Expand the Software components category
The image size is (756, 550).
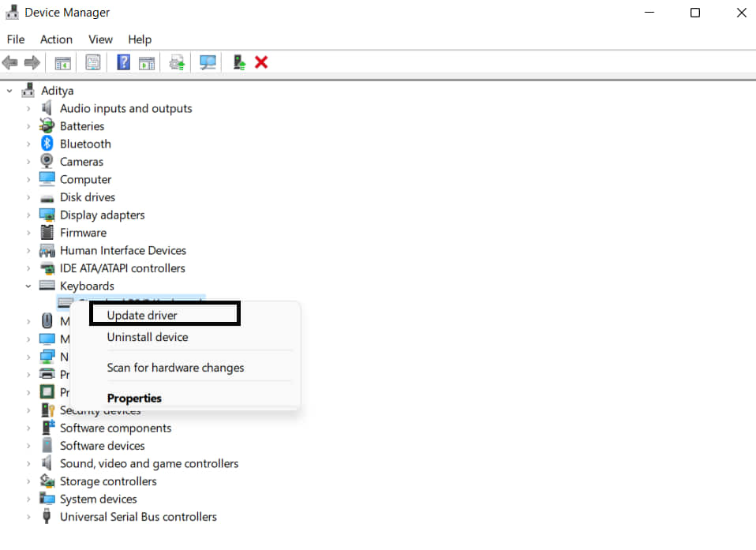(28, 428)
